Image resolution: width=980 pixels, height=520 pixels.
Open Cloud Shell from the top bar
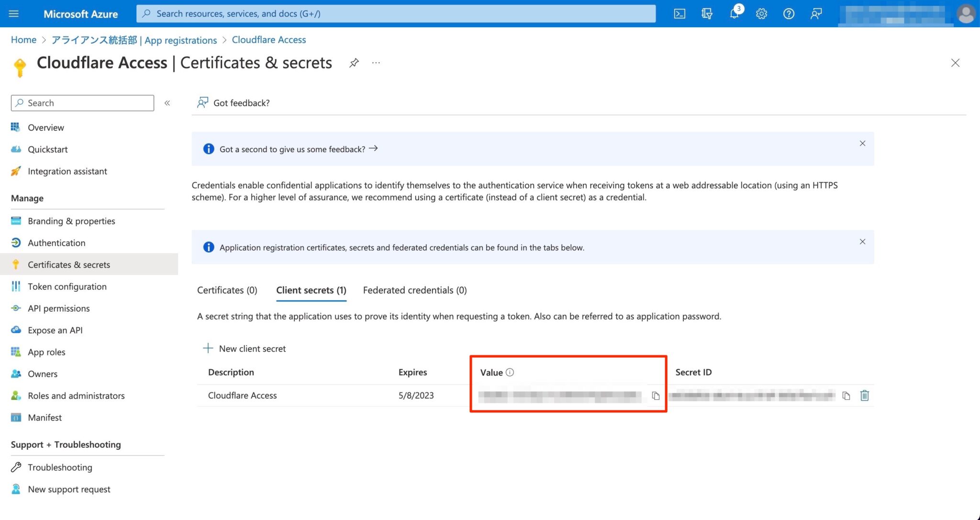point(679,13)
